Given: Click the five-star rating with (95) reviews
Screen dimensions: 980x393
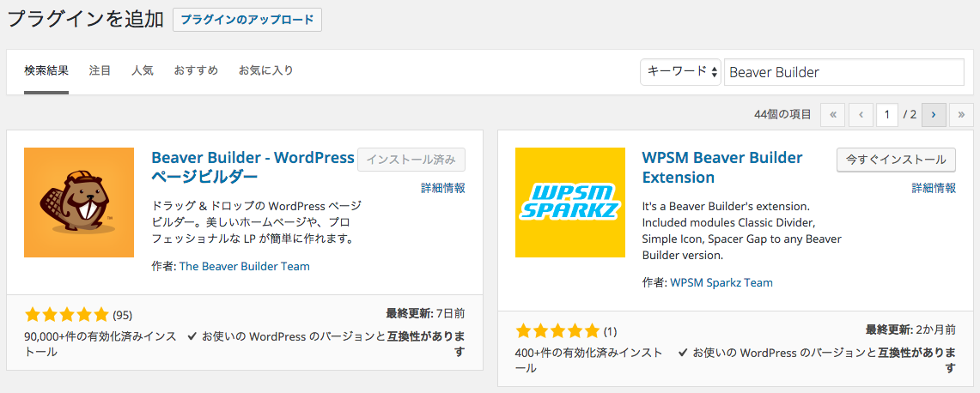Looking at the screenshot, I should 78,314.
